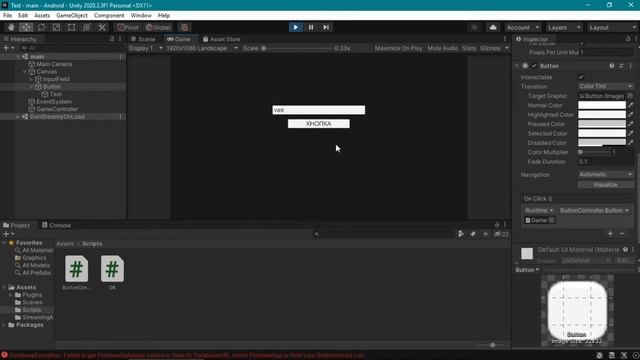Open the Pressed Color swatch
The image size is (640, 360).
[602, 124]
